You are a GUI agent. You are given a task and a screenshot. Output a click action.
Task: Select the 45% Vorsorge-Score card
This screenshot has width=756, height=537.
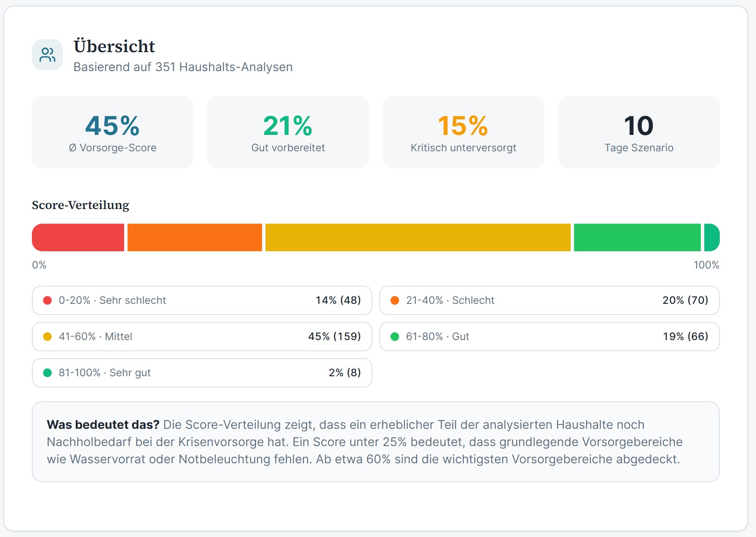pos(112,132)
